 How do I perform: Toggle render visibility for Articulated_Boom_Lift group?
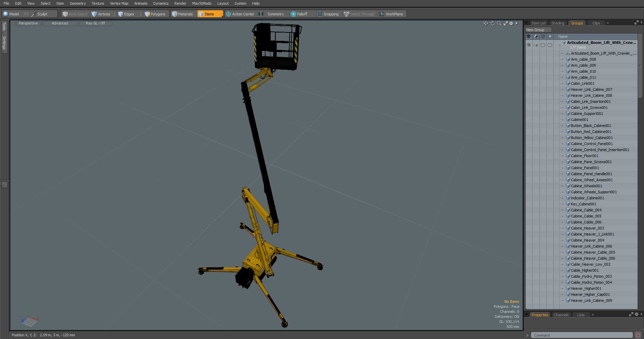(x=536, y=45)
